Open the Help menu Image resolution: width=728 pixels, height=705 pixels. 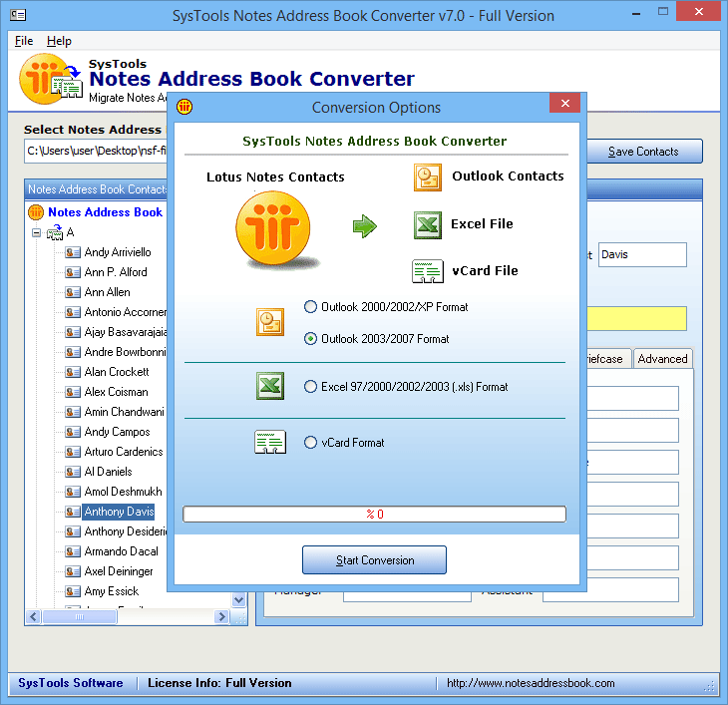pyautogui.click(x=59, y=41)
